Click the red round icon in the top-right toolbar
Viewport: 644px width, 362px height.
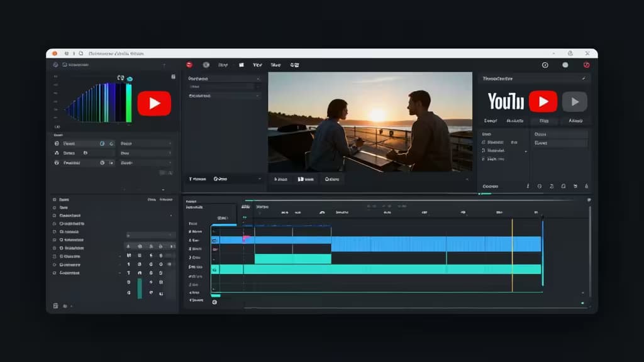pos(587,65)
